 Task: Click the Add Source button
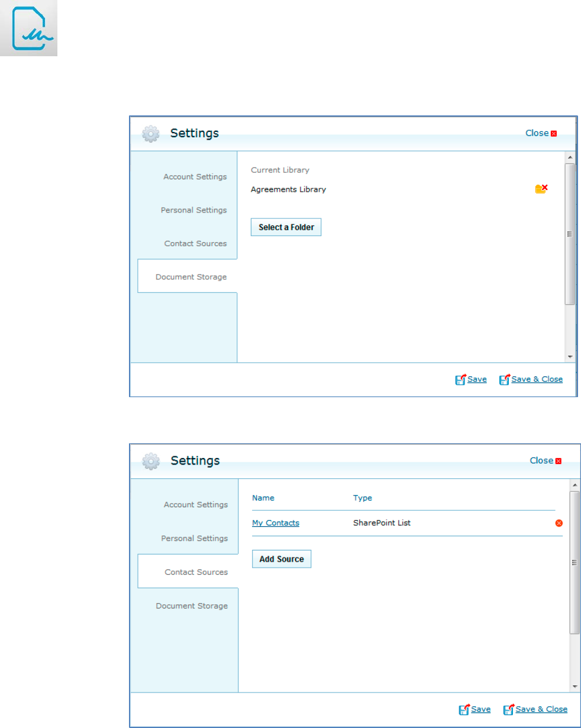[x=282, y=559]
